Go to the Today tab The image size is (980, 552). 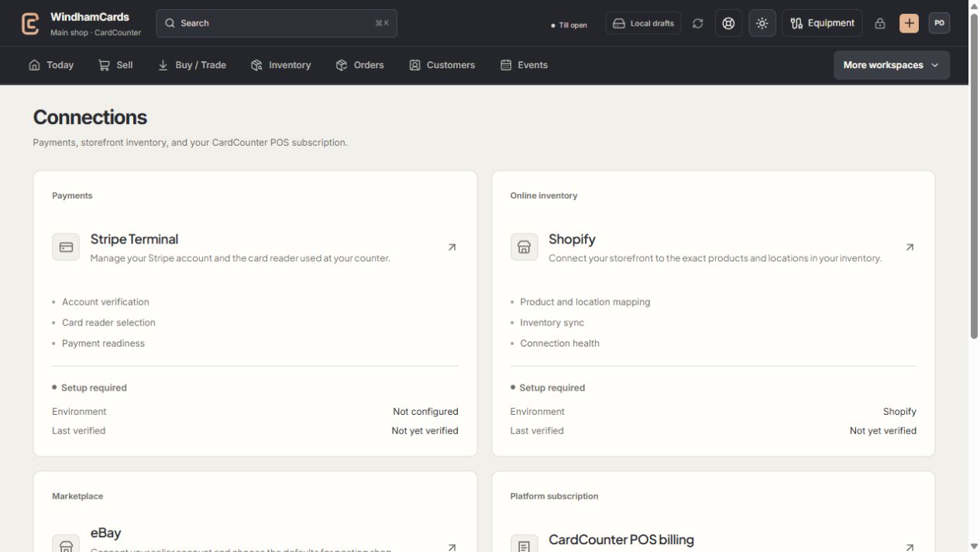coord(51,65)
